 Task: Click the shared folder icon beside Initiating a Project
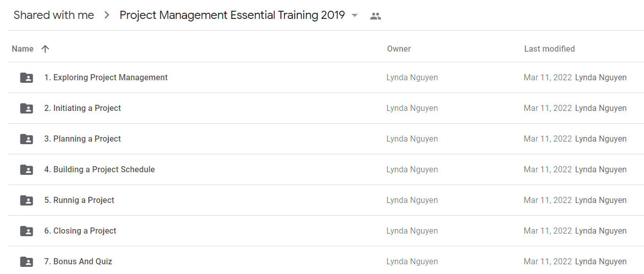point(27,108)
